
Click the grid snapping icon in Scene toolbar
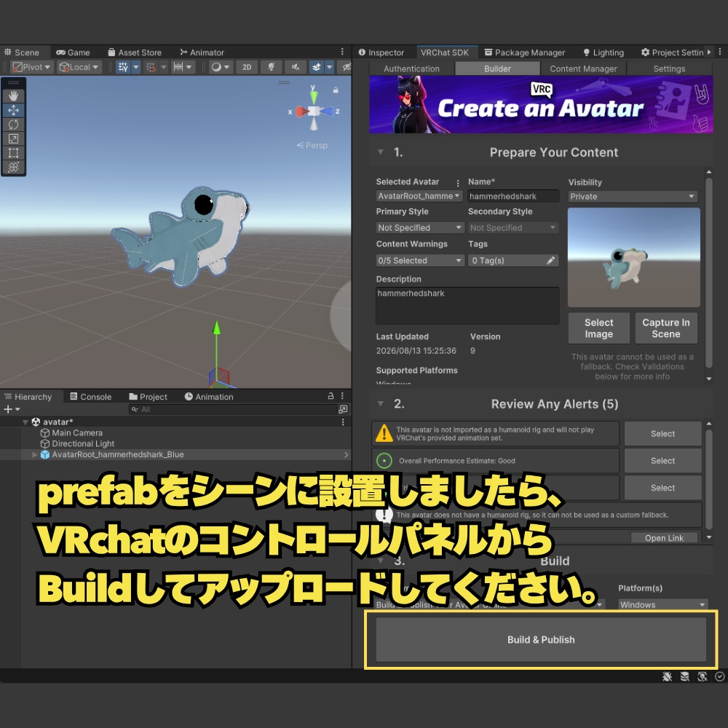coord(123,67)
